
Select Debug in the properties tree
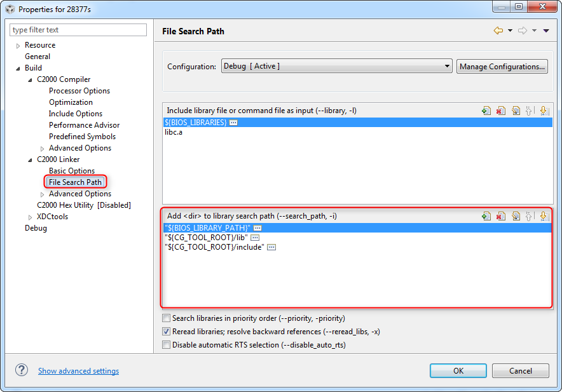[x=36, y=228]
